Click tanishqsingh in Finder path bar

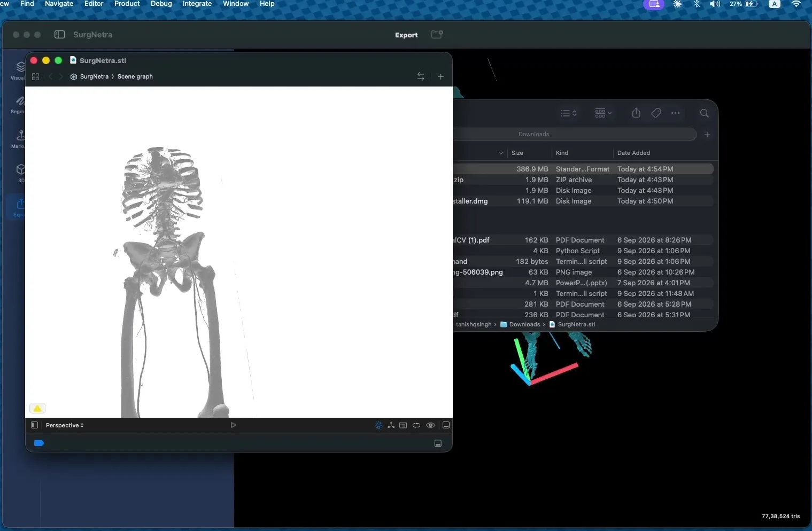coord(474,324)
